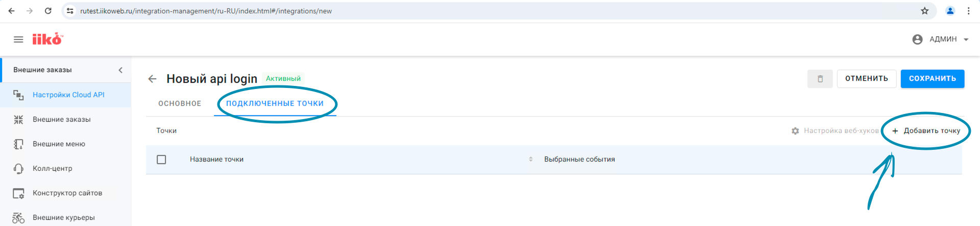Click the back arrow beside Новый api login
The image size is (980, 226).
(x=152, y=79)
